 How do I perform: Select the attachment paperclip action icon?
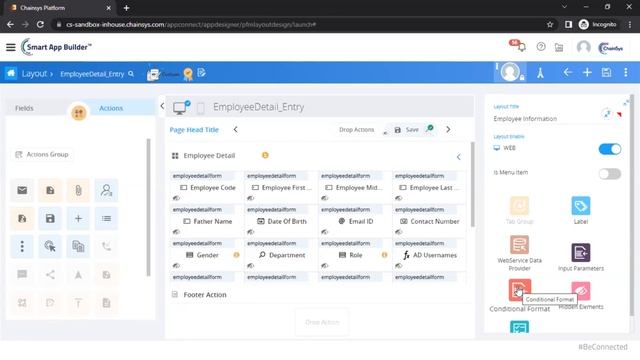pos(78,190)
